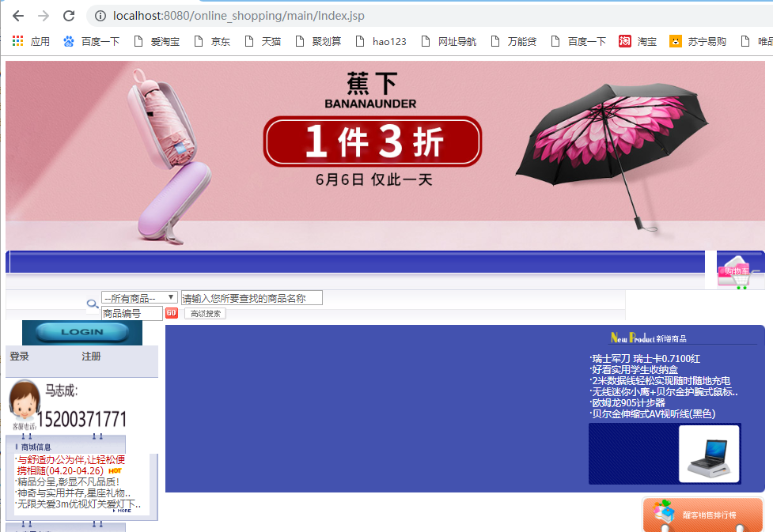Click the 登录 link
This screenshot has width=773, height=532.
(19, 357)
